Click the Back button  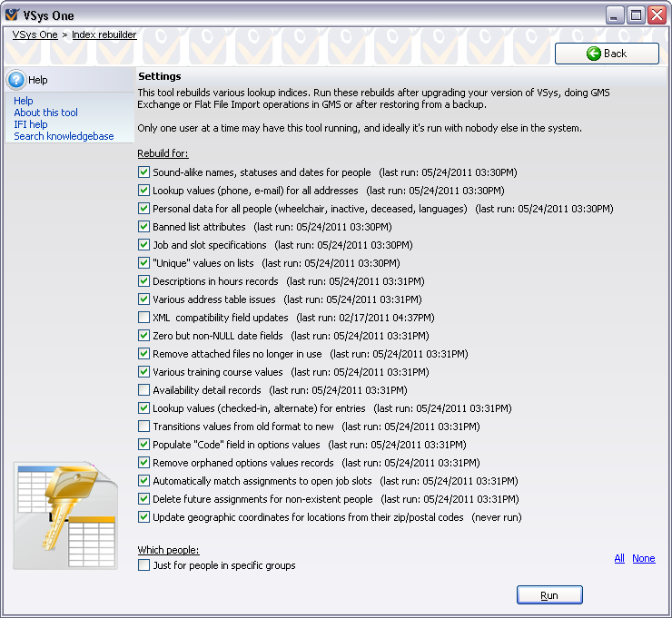pyautogui.click(x=607, y=54)
